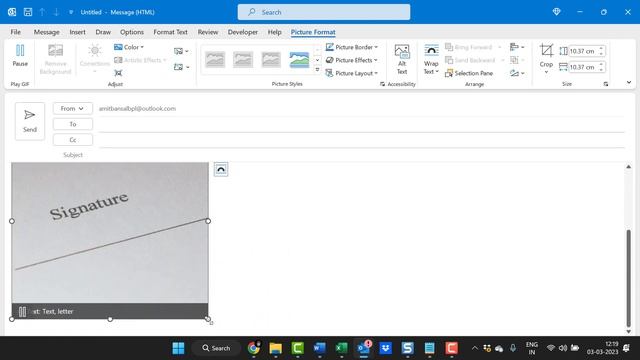Click the Alt Text button
640x360 pixels.
coord(402,60)
